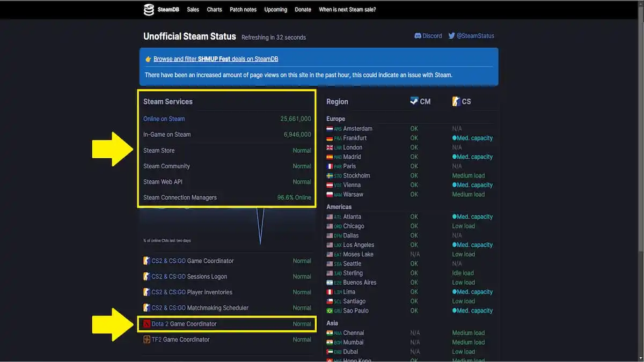Open Patch notes in navigation
Image resolution: width=644 pixels, height=362 pixels.
243,10
